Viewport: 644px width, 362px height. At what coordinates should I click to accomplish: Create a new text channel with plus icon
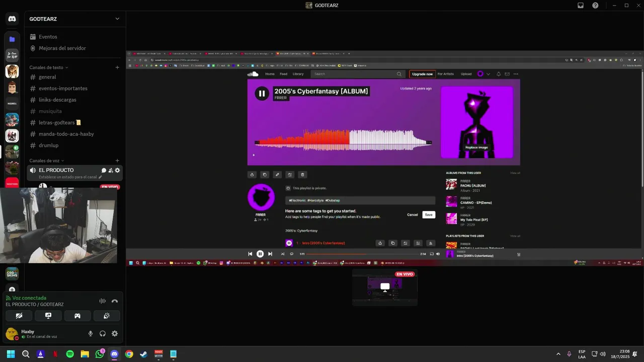tap(117, 67)
